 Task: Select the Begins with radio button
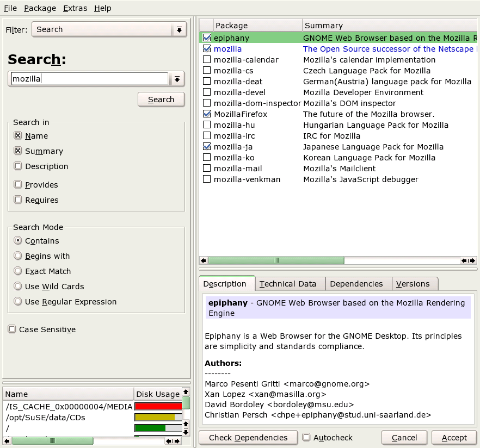[18, 256]
